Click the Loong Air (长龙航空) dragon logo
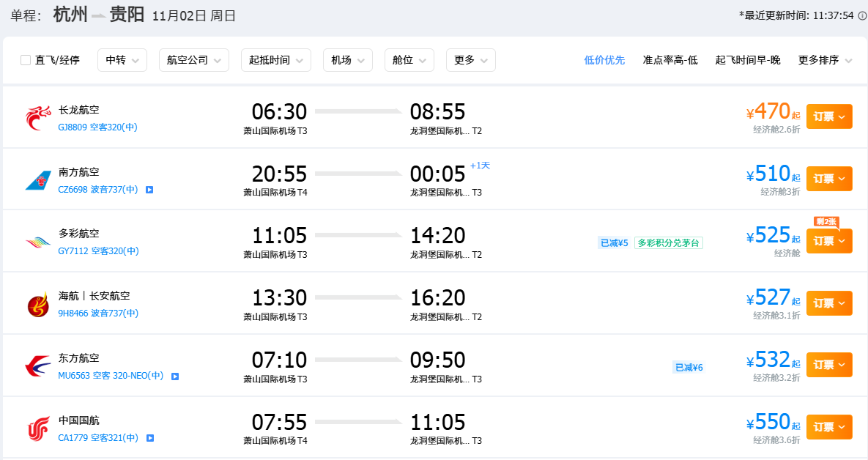Image resolution: width=868 pixels, height=460 pixels. point(39,118)
